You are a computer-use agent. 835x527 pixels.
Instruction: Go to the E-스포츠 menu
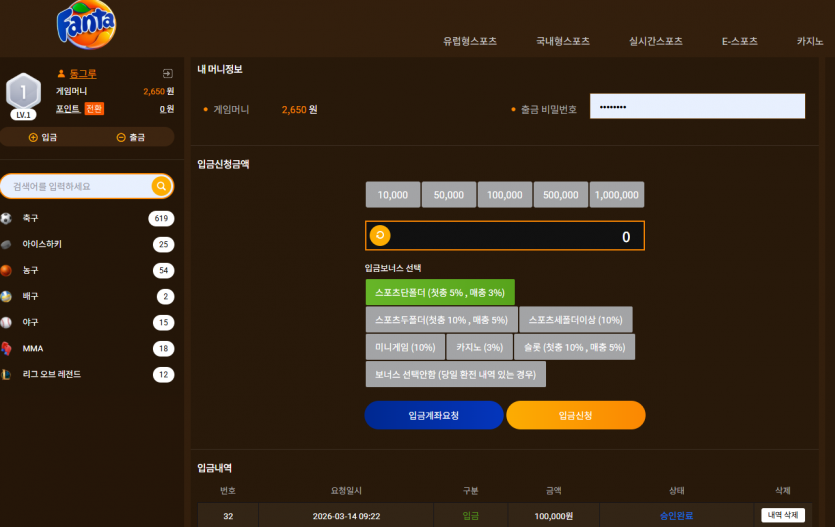pos(740,41)
